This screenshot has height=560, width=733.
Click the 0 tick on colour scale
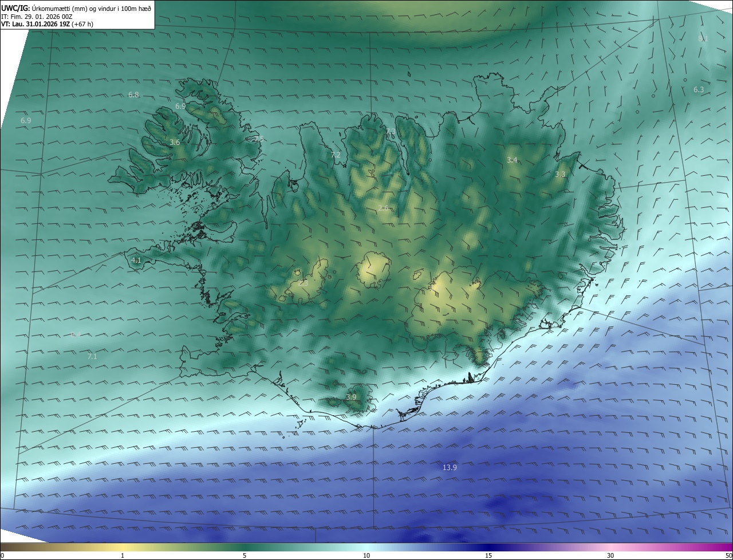pos(2,555)
